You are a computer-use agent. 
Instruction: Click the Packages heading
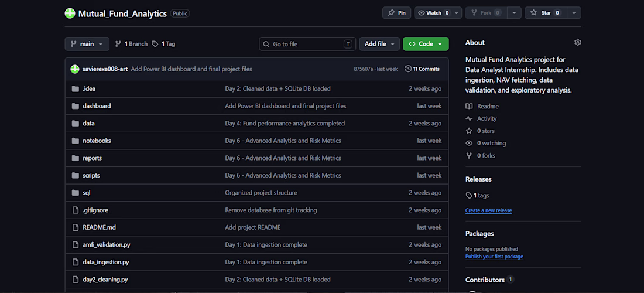coord(479,233)
